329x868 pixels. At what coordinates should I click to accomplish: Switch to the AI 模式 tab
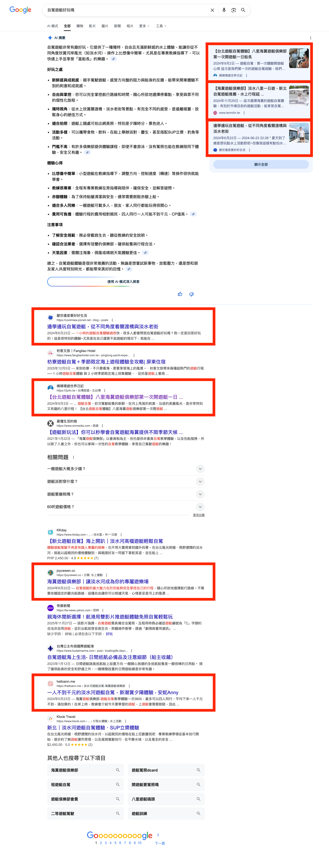coord(52,26)
